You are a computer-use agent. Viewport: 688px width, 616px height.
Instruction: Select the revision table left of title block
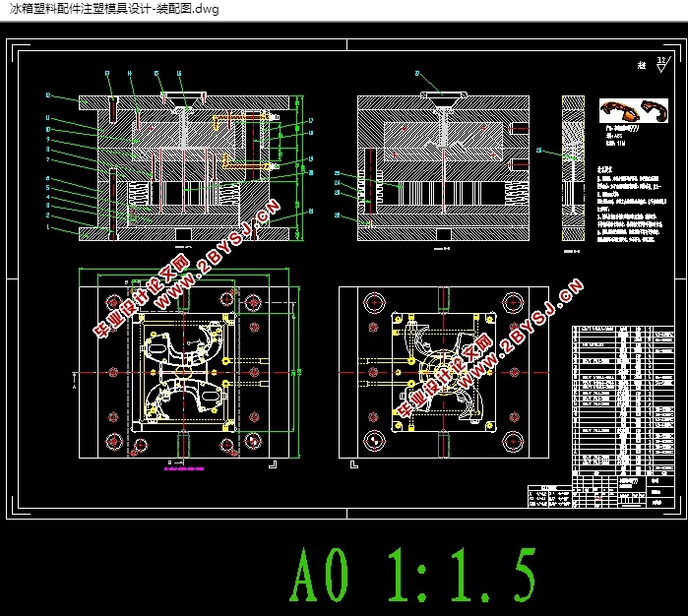pyautogui.click(x=549, y=497)
